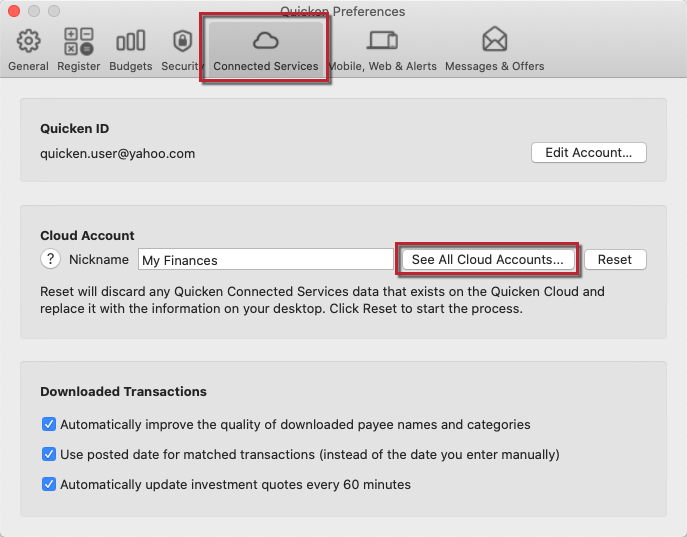Switch to the Budgets tab label

point(131,66)
